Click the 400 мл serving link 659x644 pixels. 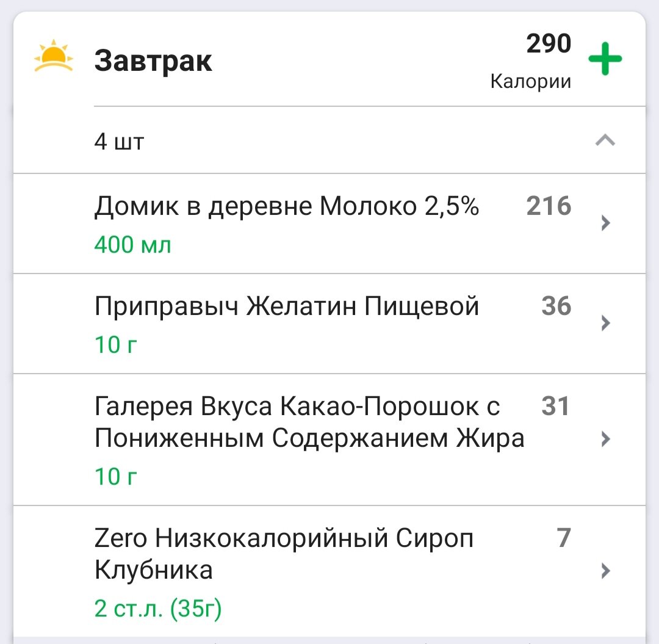click(x=132, y=244)
